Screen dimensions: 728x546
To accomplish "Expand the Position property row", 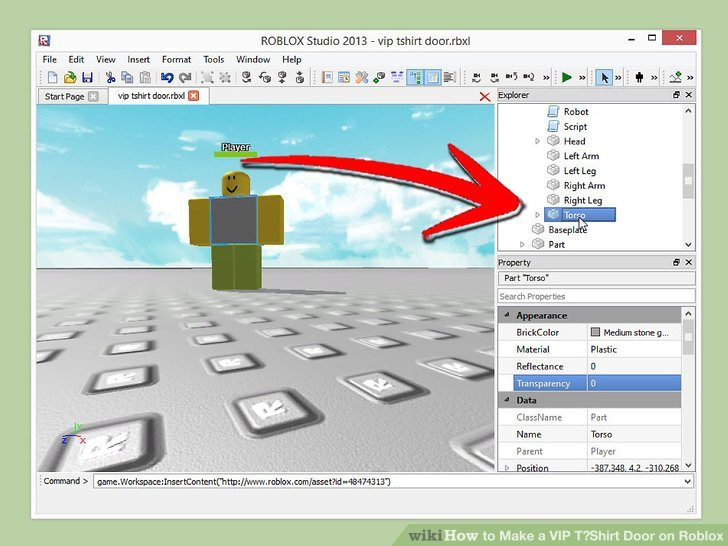I will (507, 468).
